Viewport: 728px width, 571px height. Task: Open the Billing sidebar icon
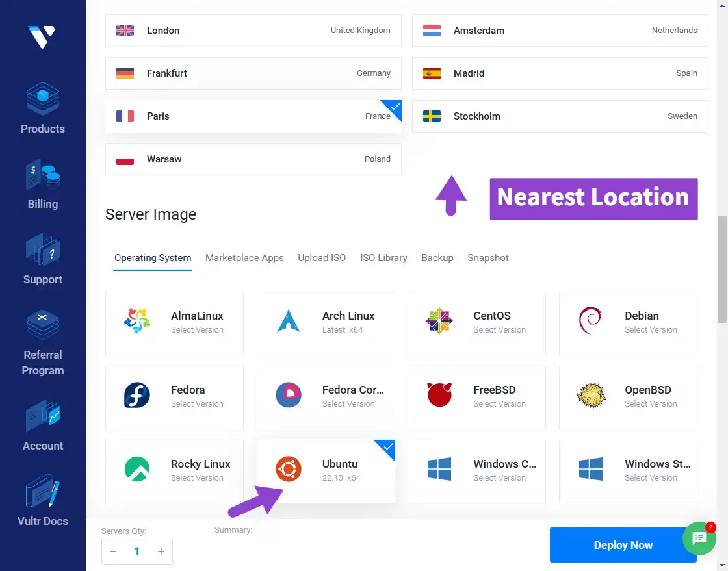click(43, 174)
